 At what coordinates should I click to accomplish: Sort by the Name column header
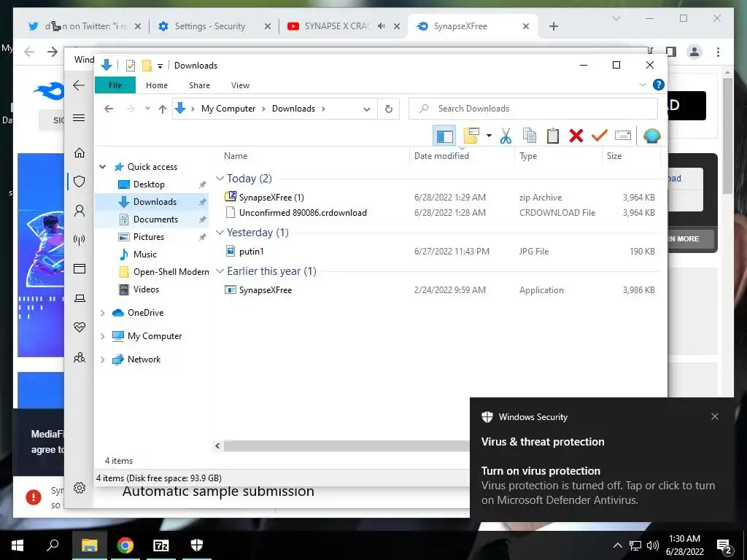tap(236, 156)
